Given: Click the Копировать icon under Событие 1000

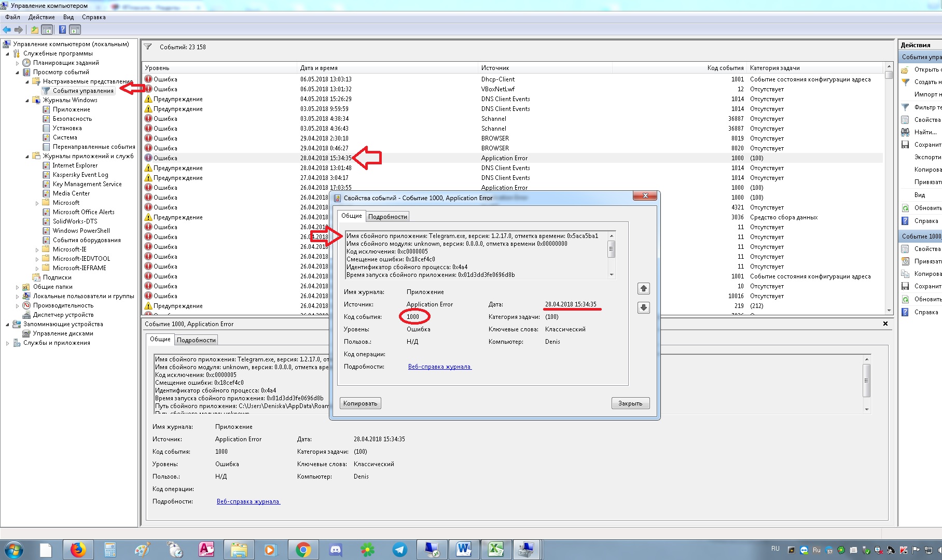Looking at the screenshot, I should point(905,273).
